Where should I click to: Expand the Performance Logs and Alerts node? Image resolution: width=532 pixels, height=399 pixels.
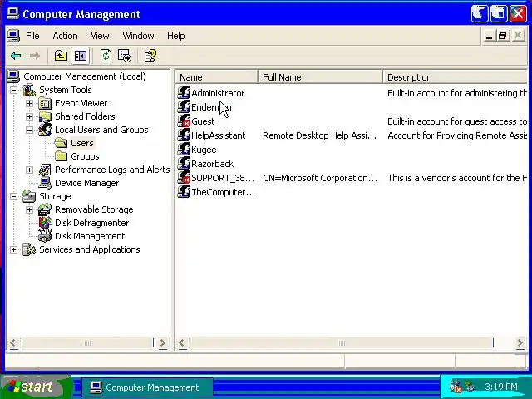click(x=30, y=170)
